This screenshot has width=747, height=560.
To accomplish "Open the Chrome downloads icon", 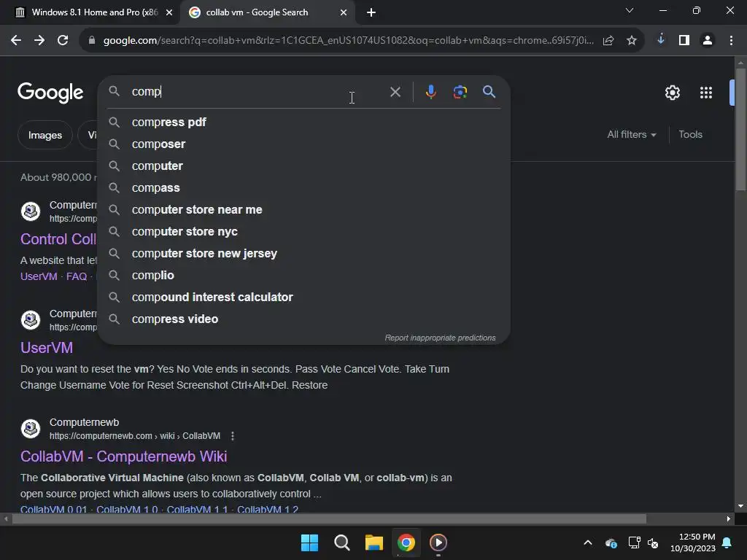I will pyautogui.click(x=661, y=40).
